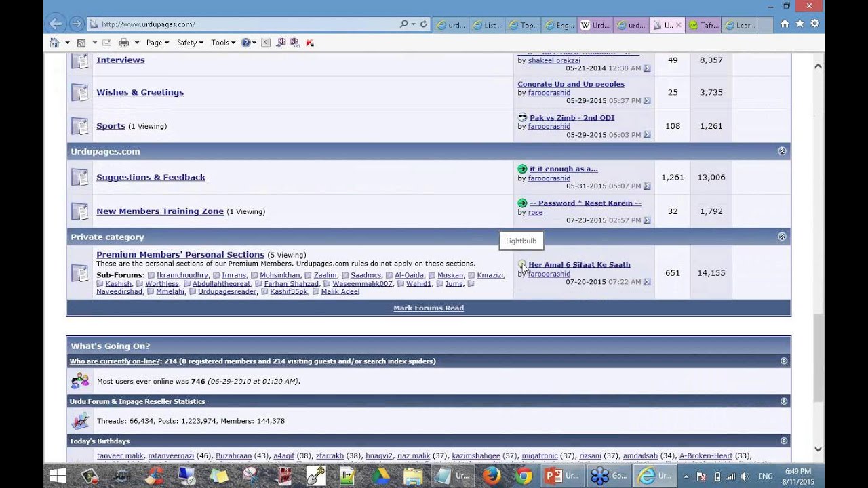Open the Tools dropdown menu
Screen dimensions: 868x488
(223, 43)
